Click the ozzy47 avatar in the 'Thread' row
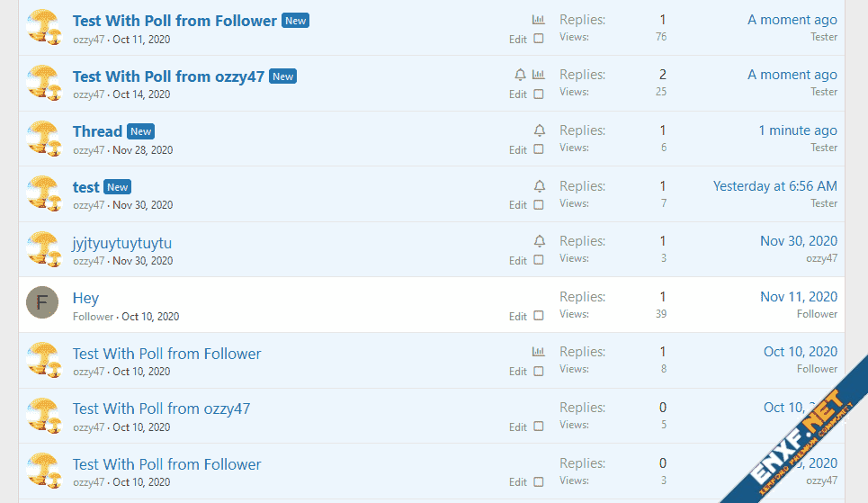This screenshot has width=868, height=503. pos(42,137)
